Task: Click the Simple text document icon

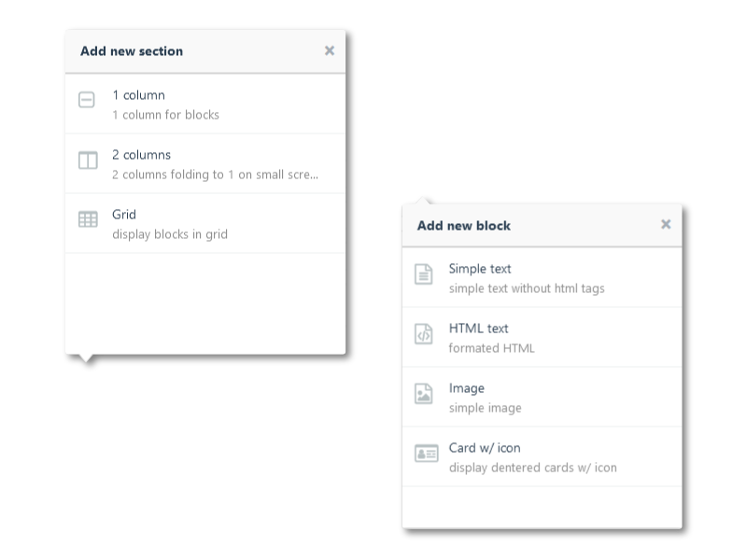Action: (424, 274)
